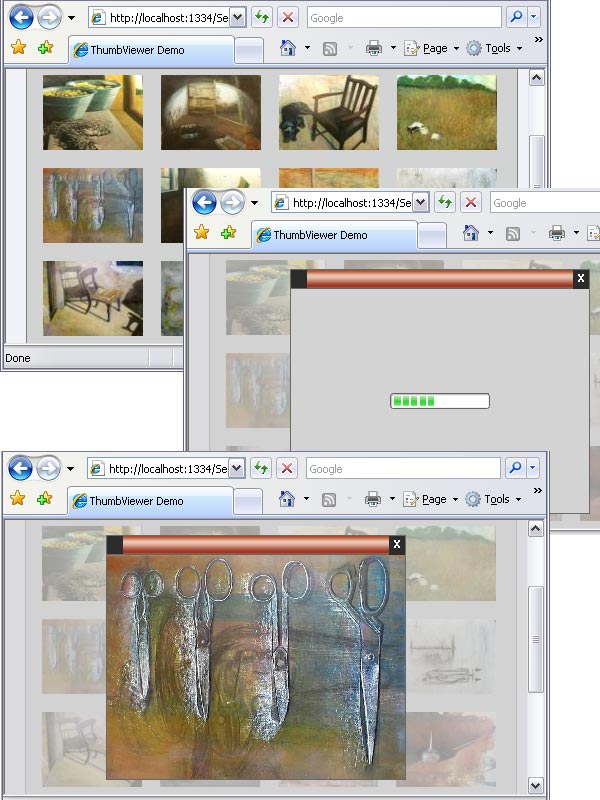The height and width of the screenshot is (800, 600).
Task: Open address bar dropdown in top window
Action: [238, 18]
